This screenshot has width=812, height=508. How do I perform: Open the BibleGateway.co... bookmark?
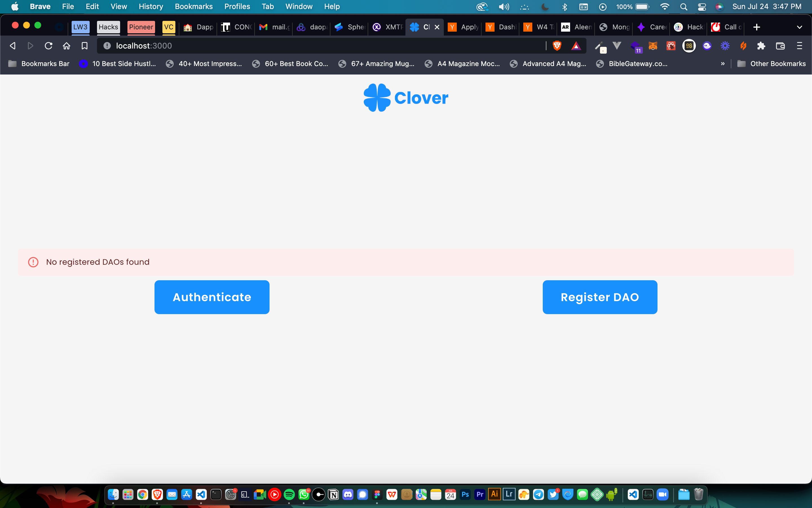tap(632, 63)
